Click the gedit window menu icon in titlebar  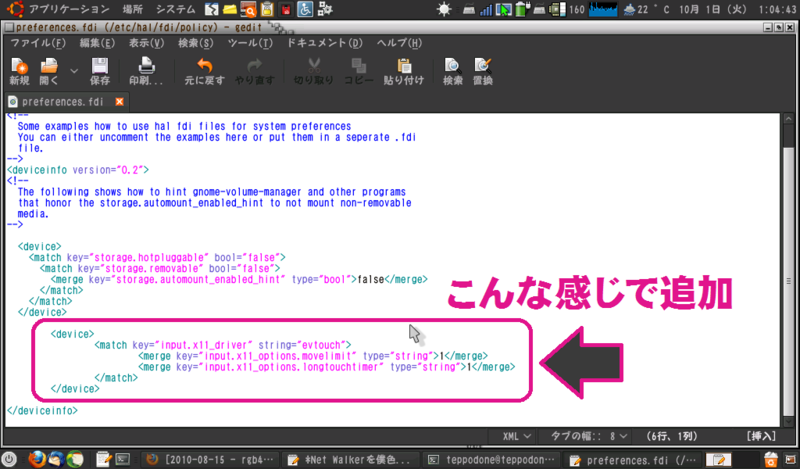pyautogui.click(x=9, y=27)
